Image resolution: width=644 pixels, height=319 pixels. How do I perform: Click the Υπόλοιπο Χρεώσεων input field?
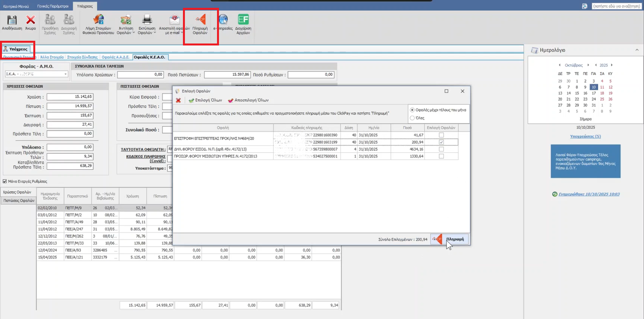pyautogui.click(x=140, y=74)
